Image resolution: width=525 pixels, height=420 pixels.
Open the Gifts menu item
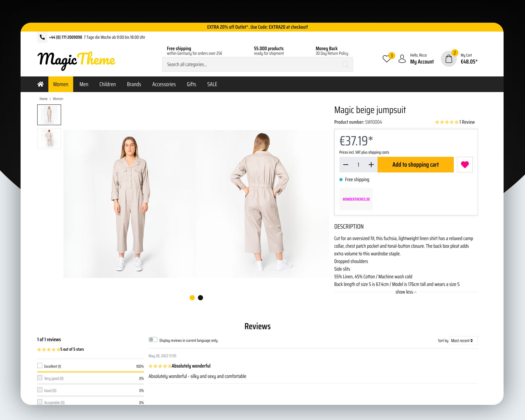[191, 84]
